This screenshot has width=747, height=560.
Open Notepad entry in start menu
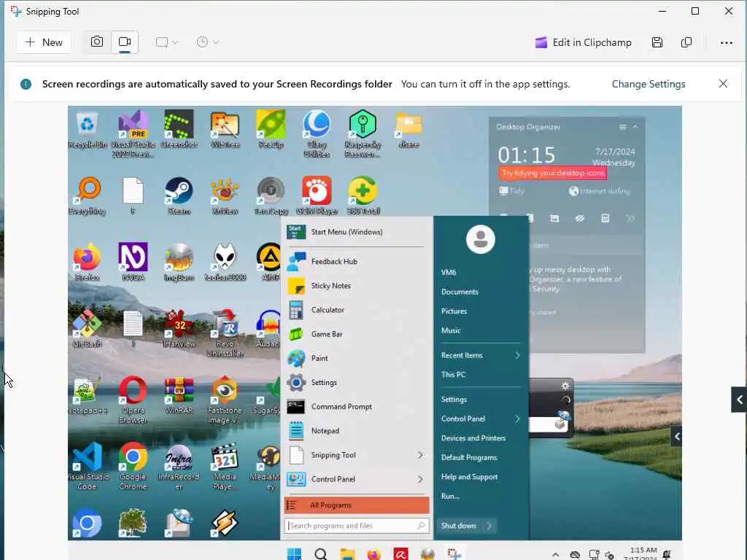(356, 431)
